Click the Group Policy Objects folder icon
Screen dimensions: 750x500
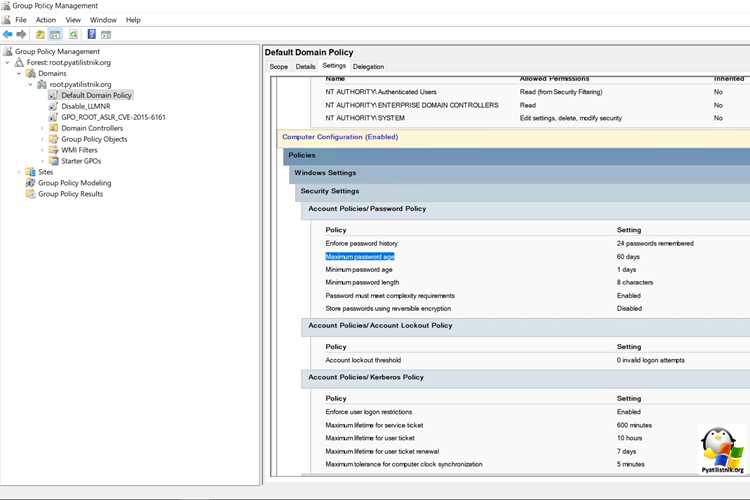coord(54,139)
